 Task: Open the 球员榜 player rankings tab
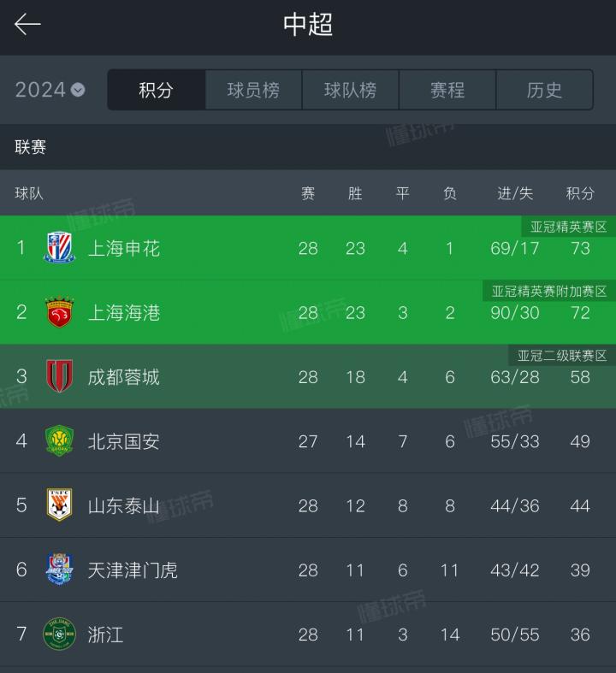pyautogui.click(x=253, y=90)
